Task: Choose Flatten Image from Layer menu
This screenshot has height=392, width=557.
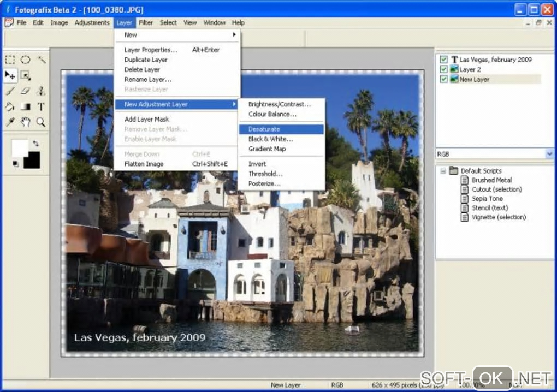Action: coord(145,164)
